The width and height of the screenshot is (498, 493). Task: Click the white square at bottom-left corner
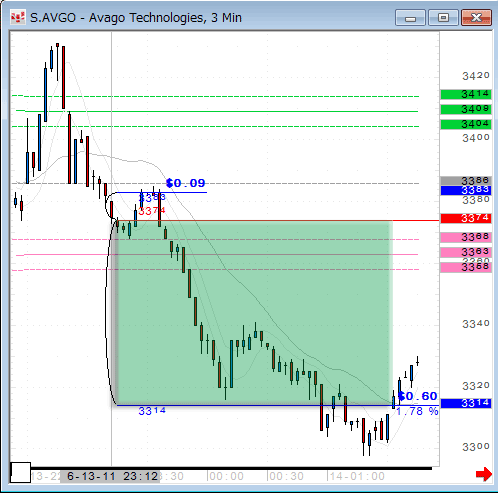coord(21,472)
